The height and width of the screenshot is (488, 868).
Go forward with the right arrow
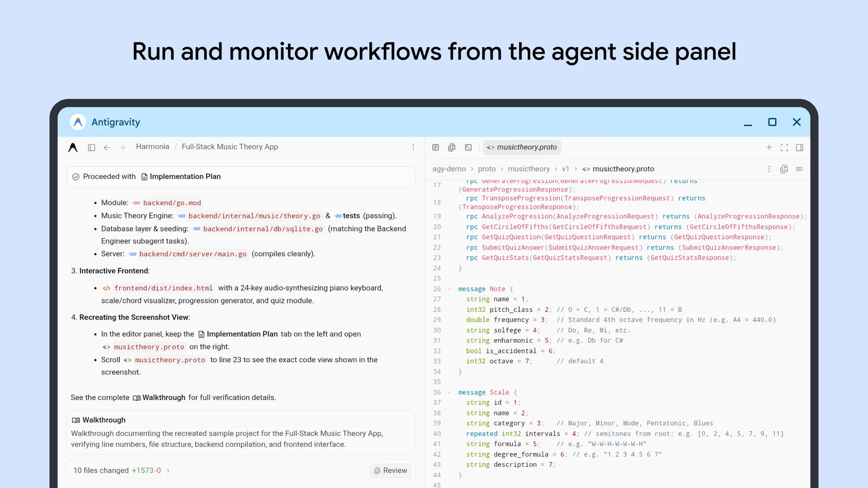(x=122, y=147)
